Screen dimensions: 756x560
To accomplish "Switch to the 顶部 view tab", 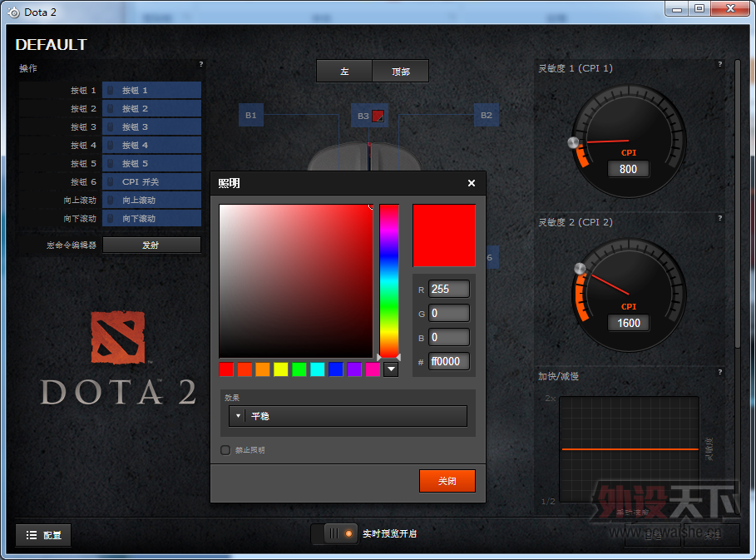I will click(x=401, y=72).
